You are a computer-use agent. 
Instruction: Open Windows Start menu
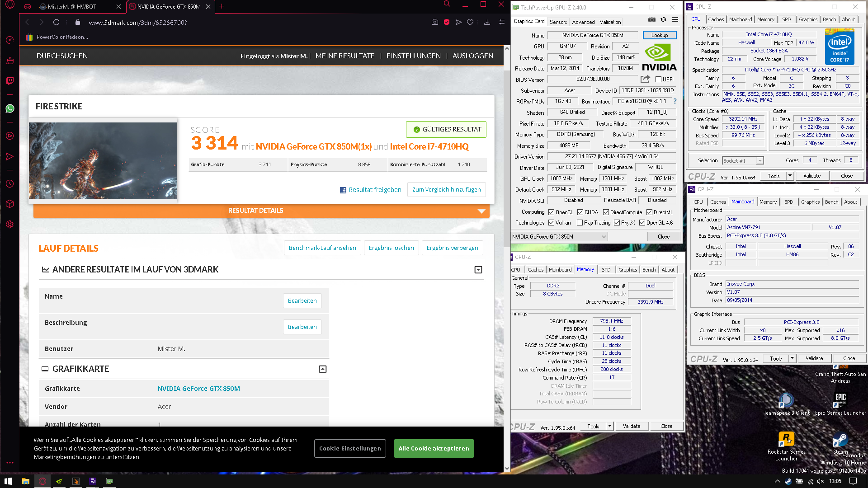(8, 481)
